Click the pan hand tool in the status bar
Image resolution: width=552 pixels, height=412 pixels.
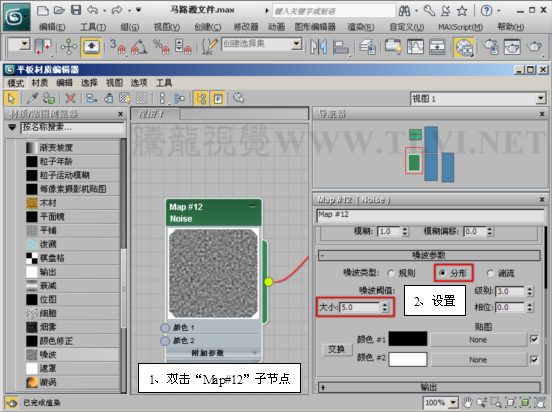(x=467, y=402)
